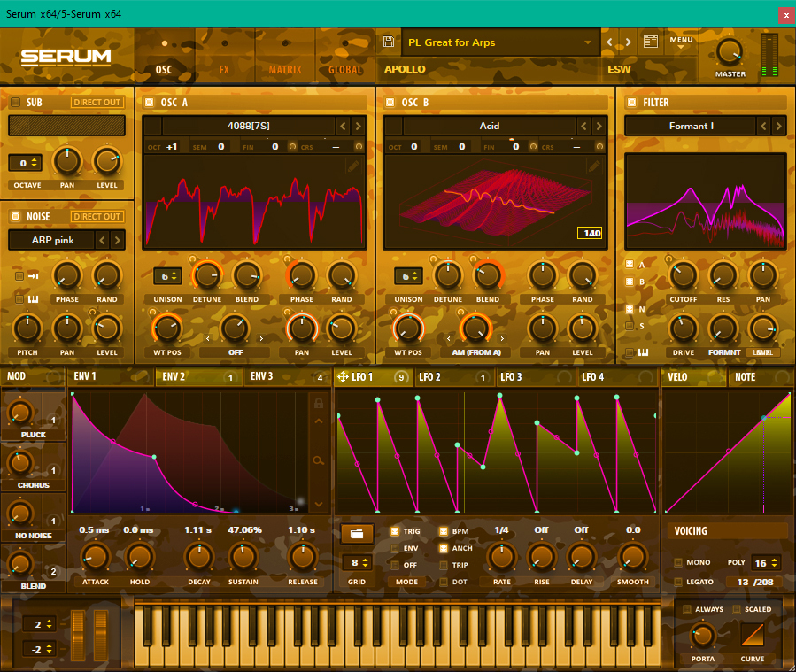Open filter type selector Formant-I

point(691,126)
